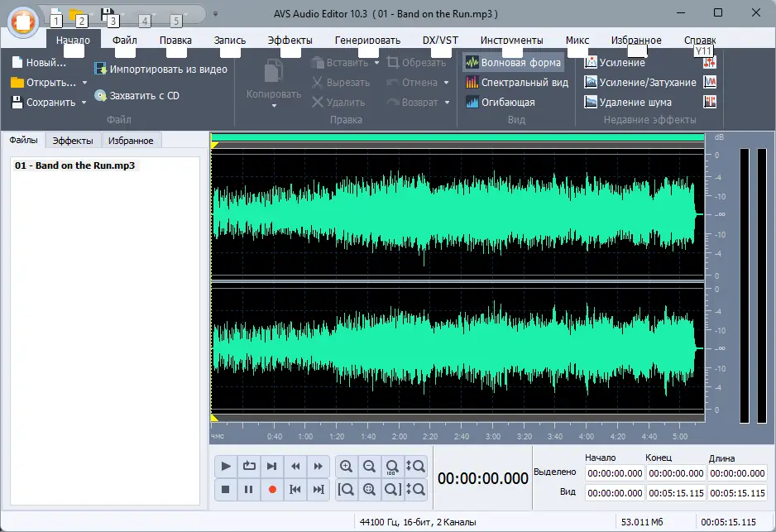Click the Новый... button
The width and height of the screenshot is (776, 532).
pyautogui.click(x=38, y=63)
